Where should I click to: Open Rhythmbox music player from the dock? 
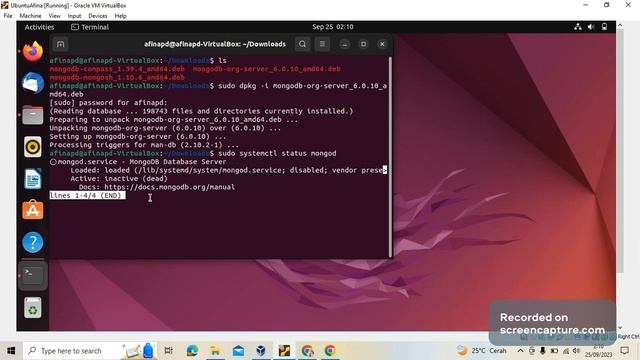[x=33, y=147]
